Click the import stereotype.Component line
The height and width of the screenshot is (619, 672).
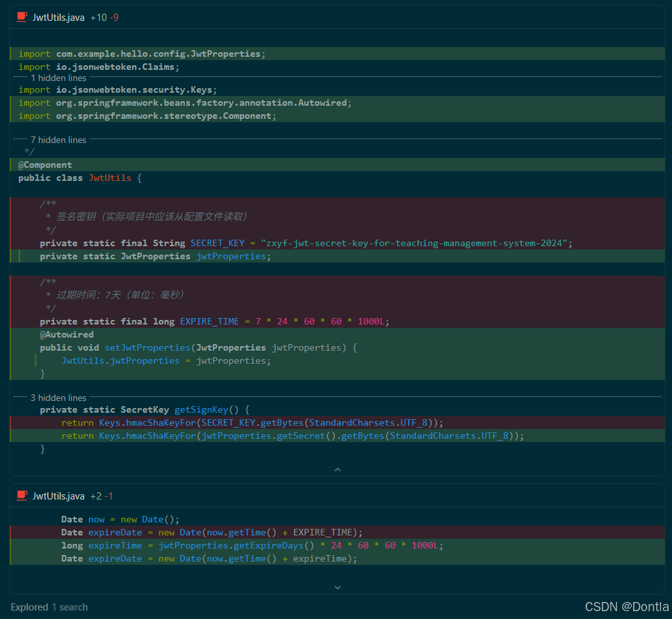click(x=337, y=116)
